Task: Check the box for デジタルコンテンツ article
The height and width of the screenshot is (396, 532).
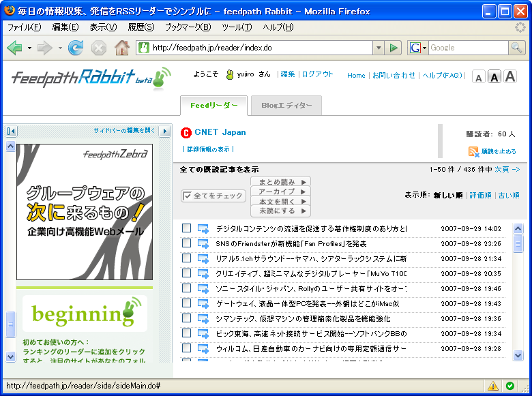Action: (x=186, y=228)
